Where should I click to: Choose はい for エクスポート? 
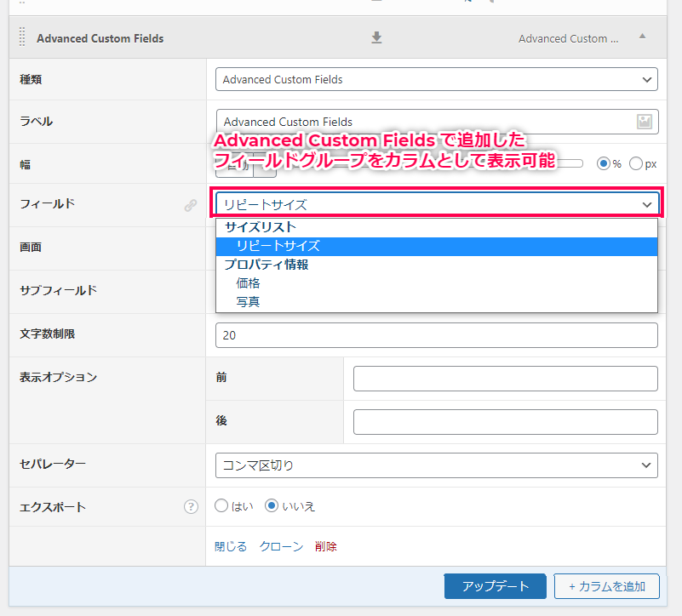tap(221, 505)
